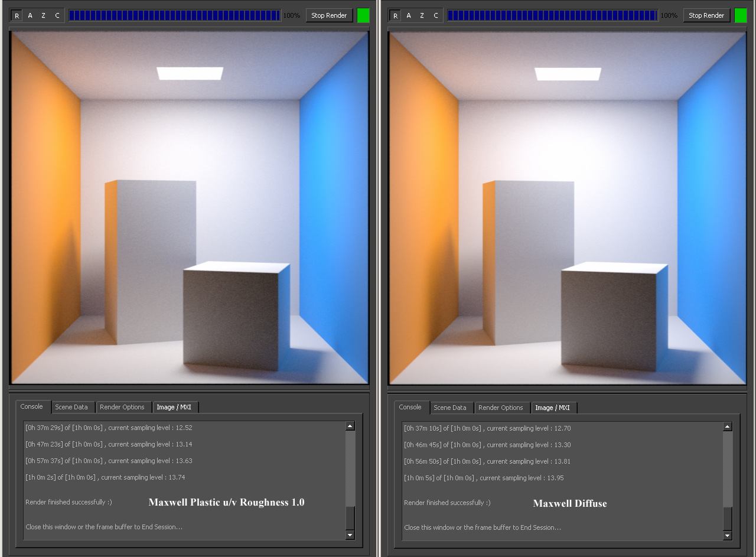Switch to A alpha channel in left window
Image resolution: width=756 pixels, height=557 pixels.
(30, 15)
